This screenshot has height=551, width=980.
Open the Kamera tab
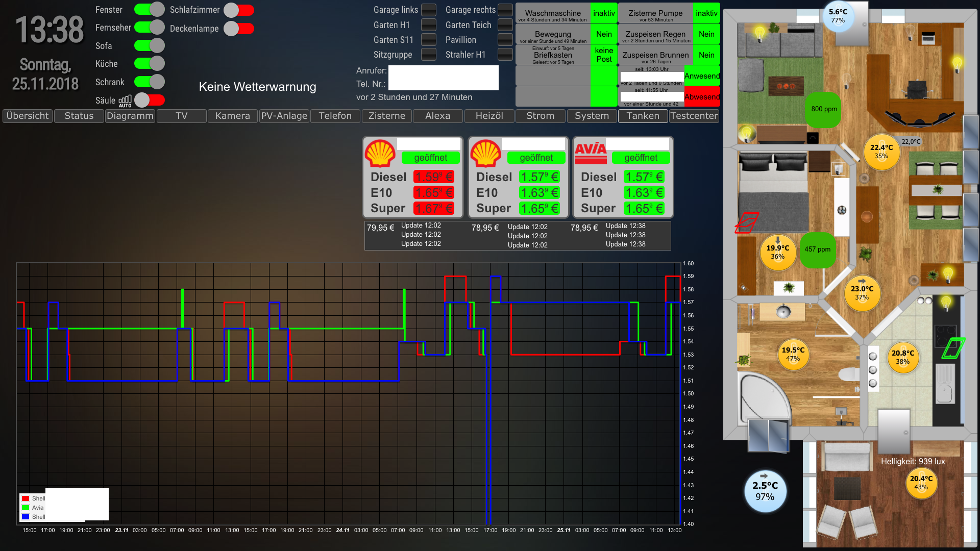pos(233,116)
